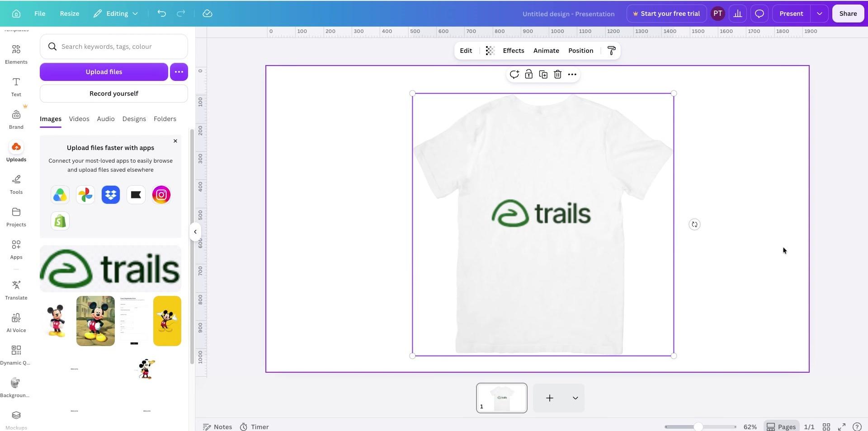Toggle the Pages thumbnail strip
This screenshot has height=431, width=868.
click(x=781, y=426)
